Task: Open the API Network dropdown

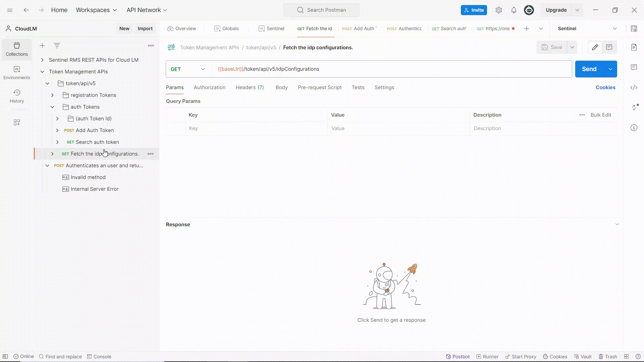Action: (147, 10)
